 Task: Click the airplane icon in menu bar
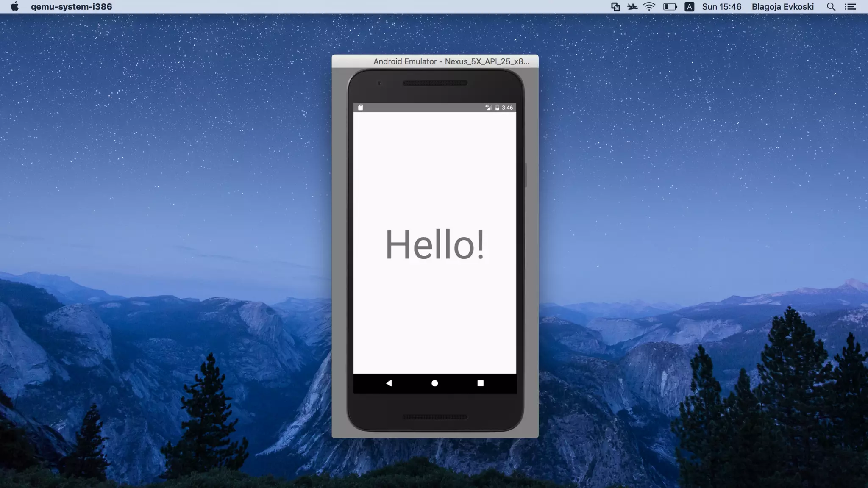pyautogui.click(x=632, y=7)
